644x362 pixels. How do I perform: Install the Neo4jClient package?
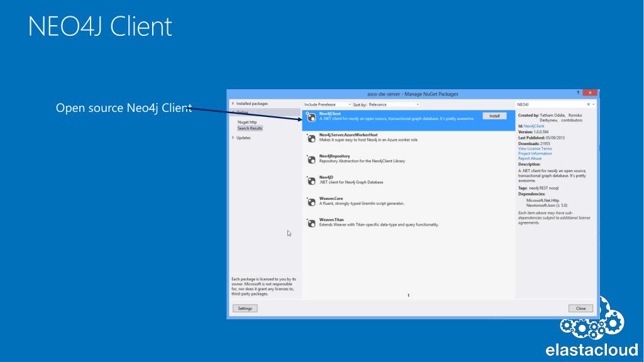494,116
